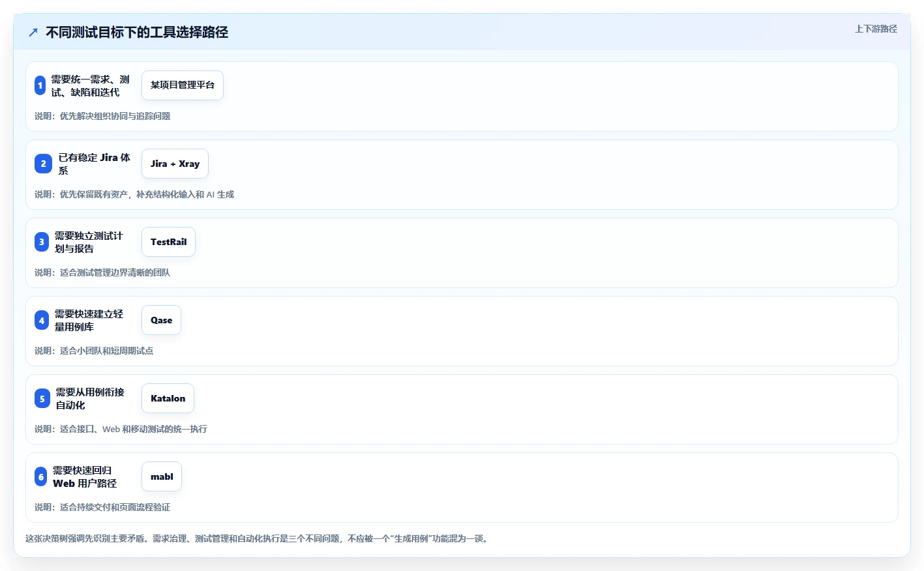This screenshot has width=924, height=571.
Task: Click the text 需要快速回归 Web 用户路径
Action: pos(85,476)
